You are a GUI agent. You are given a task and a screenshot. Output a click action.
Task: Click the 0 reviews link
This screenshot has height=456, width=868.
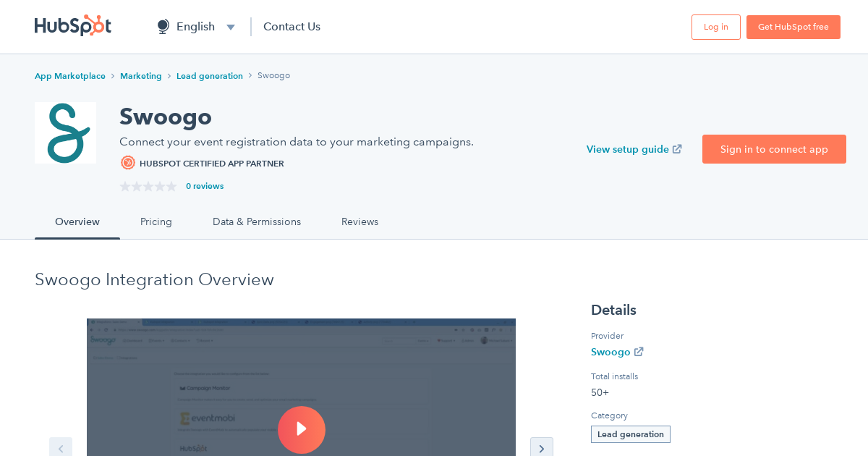pyautogui.click(x=205, y=186)
